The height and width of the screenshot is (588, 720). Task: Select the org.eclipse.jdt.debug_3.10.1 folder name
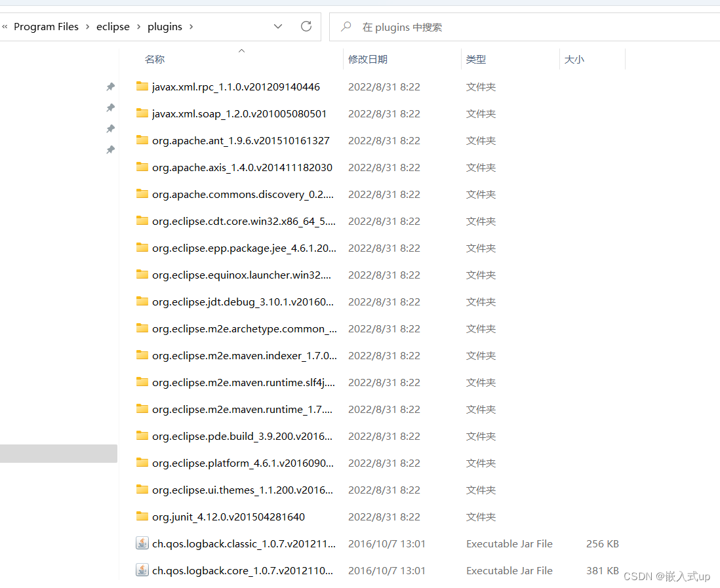(243, 302)
